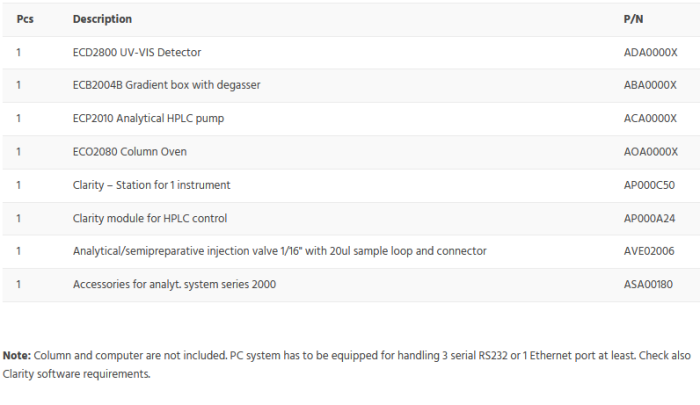The image size is (700, 405).
Task: Click part number AVE02006
Action: coord(648,251)
